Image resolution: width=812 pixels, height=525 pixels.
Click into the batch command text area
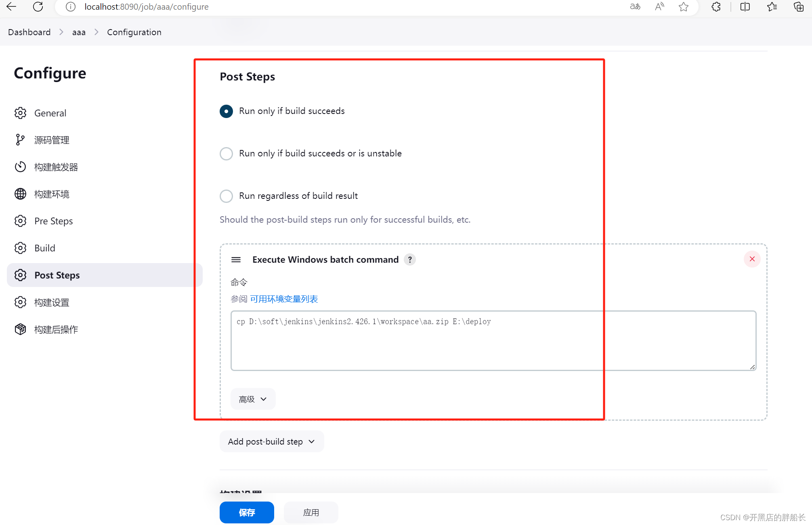pos(493,341)
